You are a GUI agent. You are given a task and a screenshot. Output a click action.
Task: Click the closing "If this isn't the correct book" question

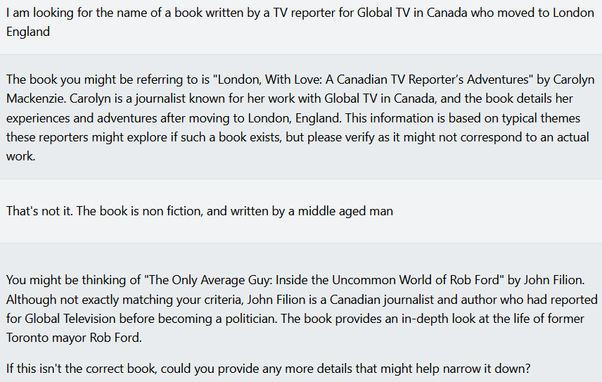point(268,369)
